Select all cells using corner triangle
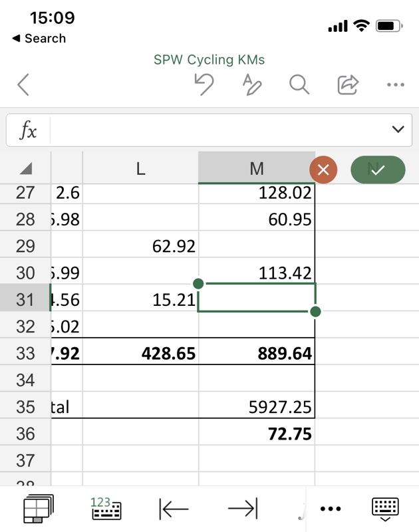 tap(25, 169)
